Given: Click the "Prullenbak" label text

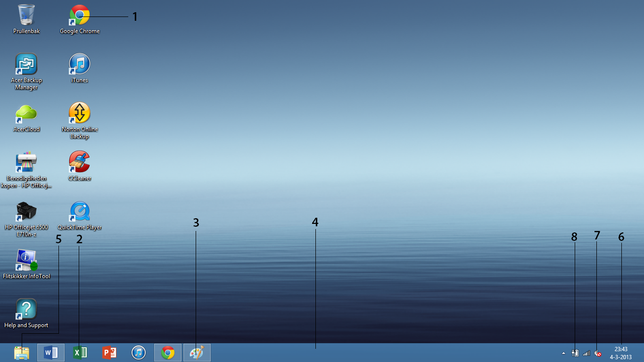Looking at the screenshot, I should (26, 31).
